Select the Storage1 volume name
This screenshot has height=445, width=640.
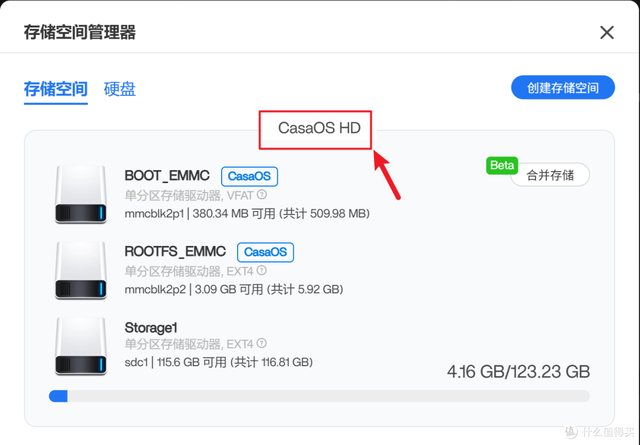click(x=151, y=327)
